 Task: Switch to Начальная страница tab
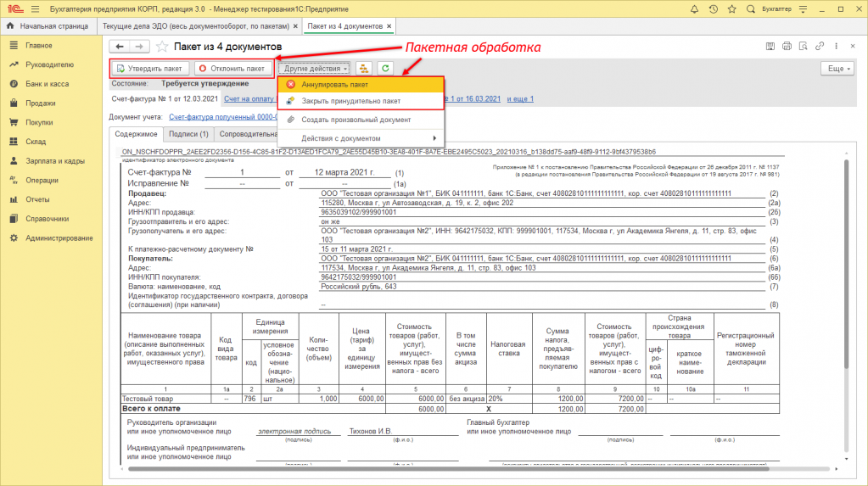(x=48, y=26)
